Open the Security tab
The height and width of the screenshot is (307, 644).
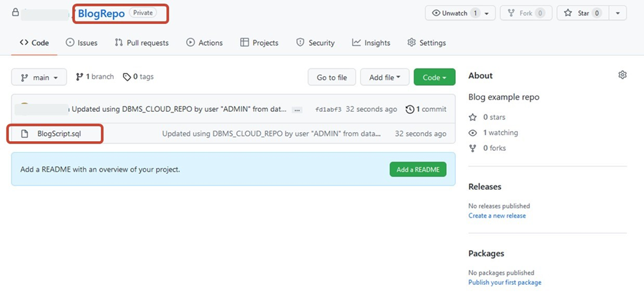(x=315, y=43)
